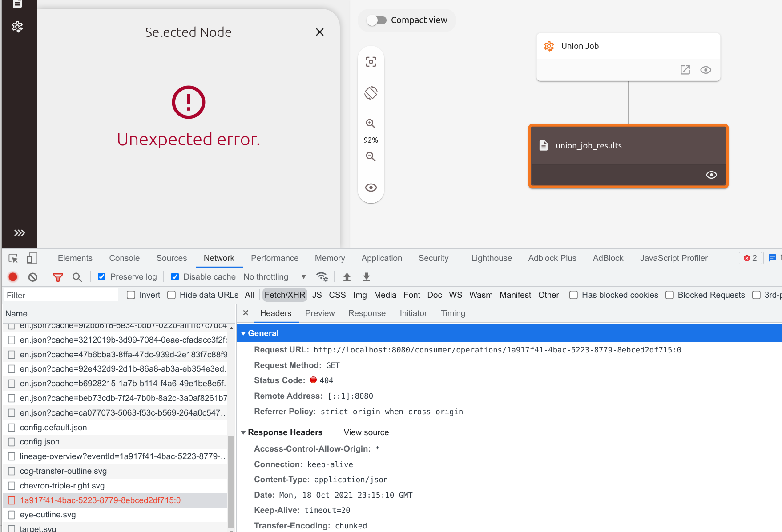
Task: Expand the collapsed sidebar with chevrons
Action: 20,232
